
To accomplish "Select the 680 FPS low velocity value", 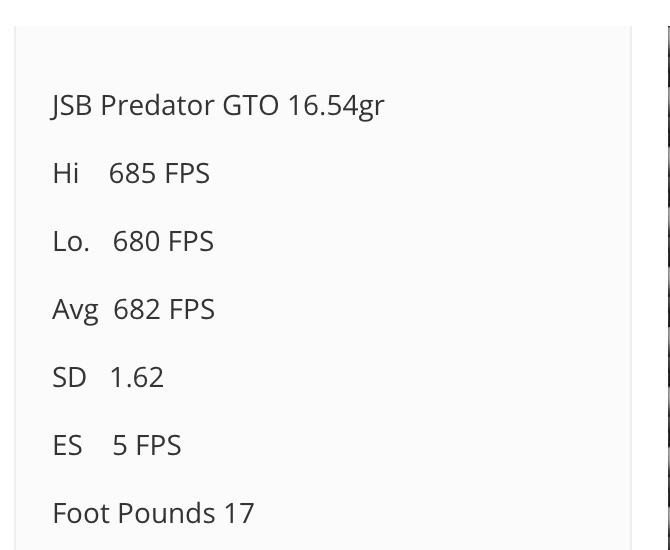I will pyautogui.click(x=163, y=241).
